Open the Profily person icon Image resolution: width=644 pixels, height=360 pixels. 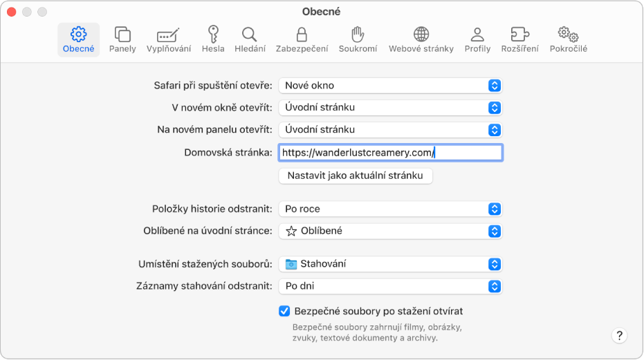(x=477, y=35)
